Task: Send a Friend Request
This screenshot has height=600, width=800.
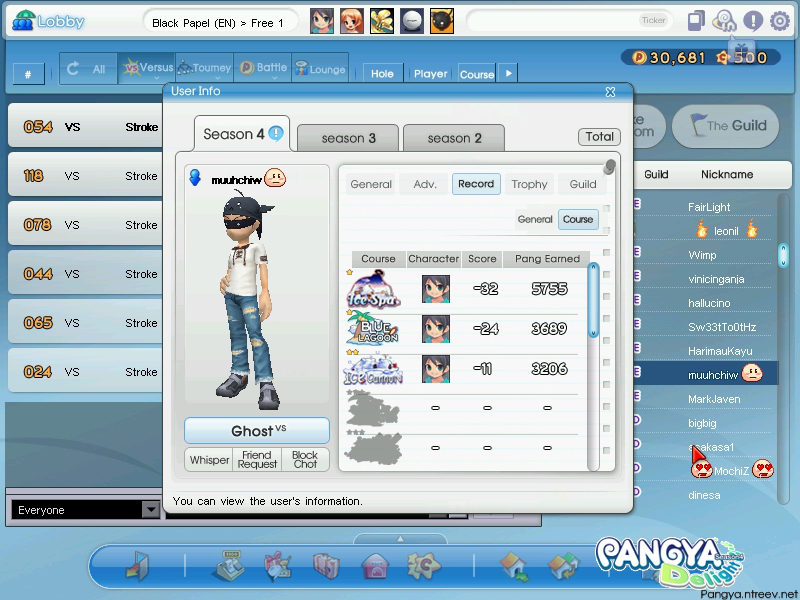Action: click(x=257, y=460)
